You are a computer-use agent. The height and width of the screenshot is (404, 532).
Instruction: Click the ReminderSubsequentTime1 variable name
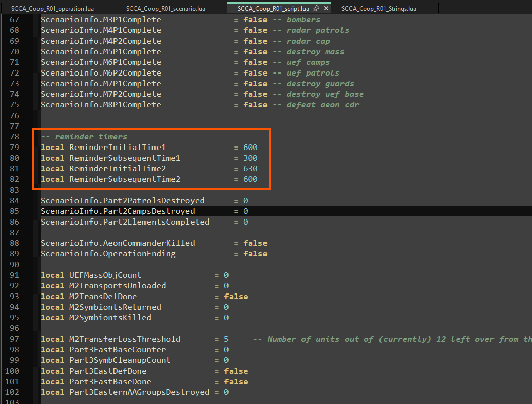pos(125,158)
